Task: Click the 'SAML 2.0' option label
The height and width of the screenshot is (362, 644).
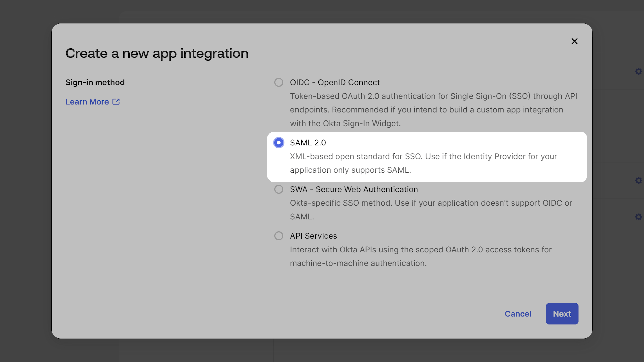Action: 308,143
